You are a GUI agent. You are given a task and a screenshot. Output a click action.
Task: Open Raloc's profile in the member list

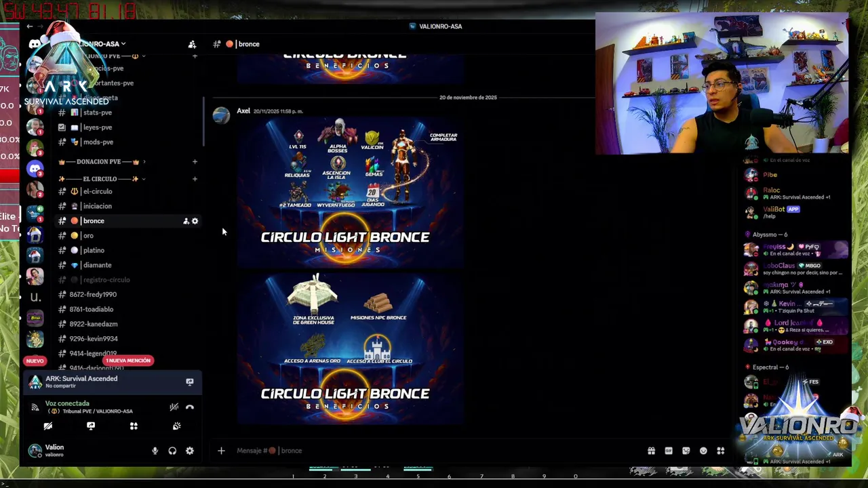795,194
